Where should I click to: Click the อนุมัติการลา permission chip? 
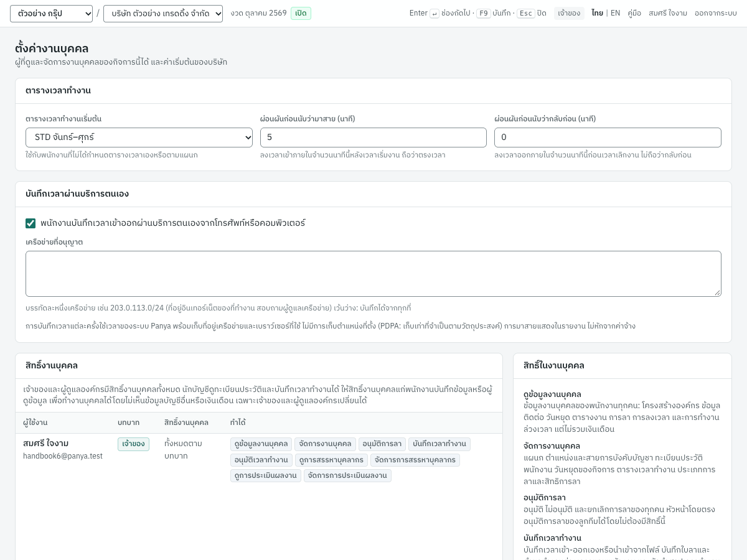click(x=382, y=444)
